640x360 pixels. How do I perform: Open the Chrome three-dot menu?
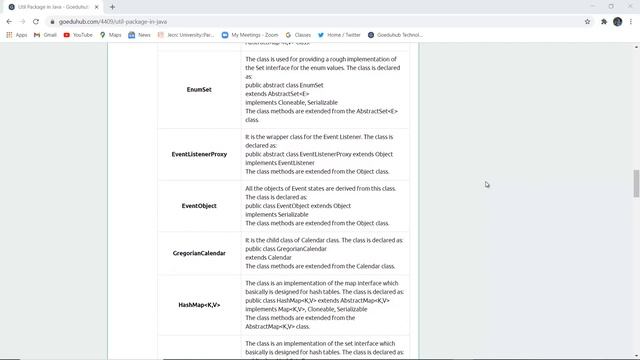(631, 22)
